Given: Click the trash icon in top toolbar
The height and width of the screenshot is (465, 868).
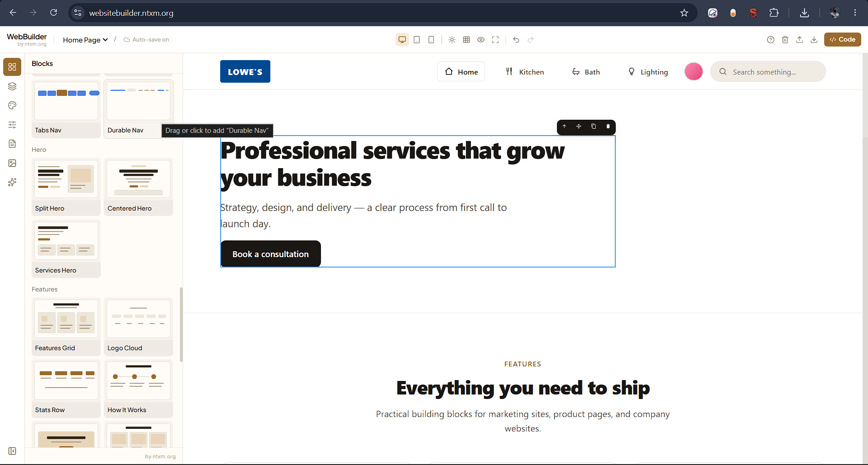Looking at the screenshot, I should point(785,40).
